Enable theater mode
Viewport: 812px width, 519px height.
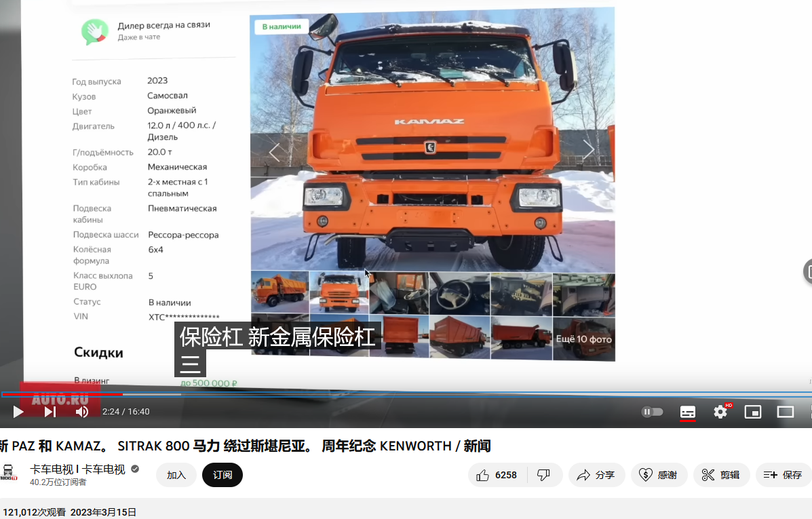coord(786,412)
